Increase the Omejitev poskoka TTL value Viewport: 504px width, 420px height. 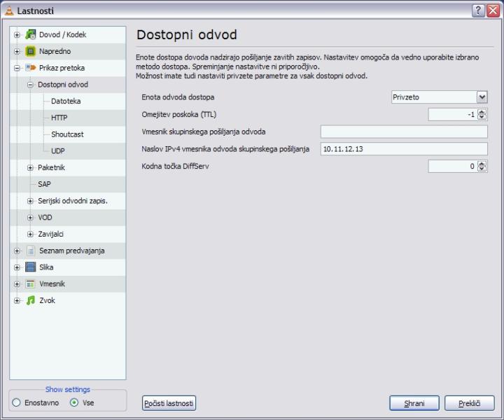[x=482, y=111]
